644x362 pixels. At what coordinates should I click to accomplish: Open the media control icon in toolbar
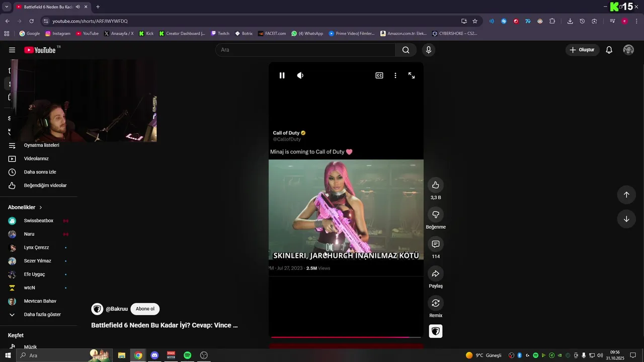(612, 21)
